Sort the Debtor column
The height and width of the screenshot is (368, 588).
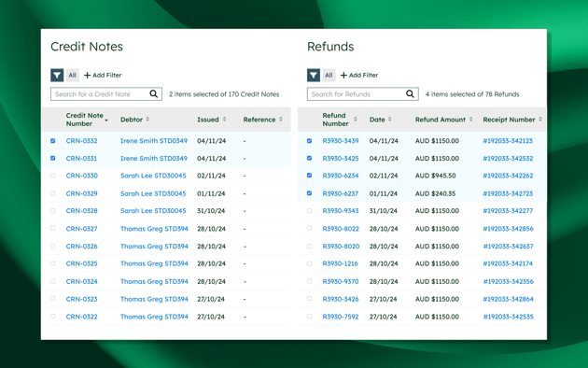[147, 119]
